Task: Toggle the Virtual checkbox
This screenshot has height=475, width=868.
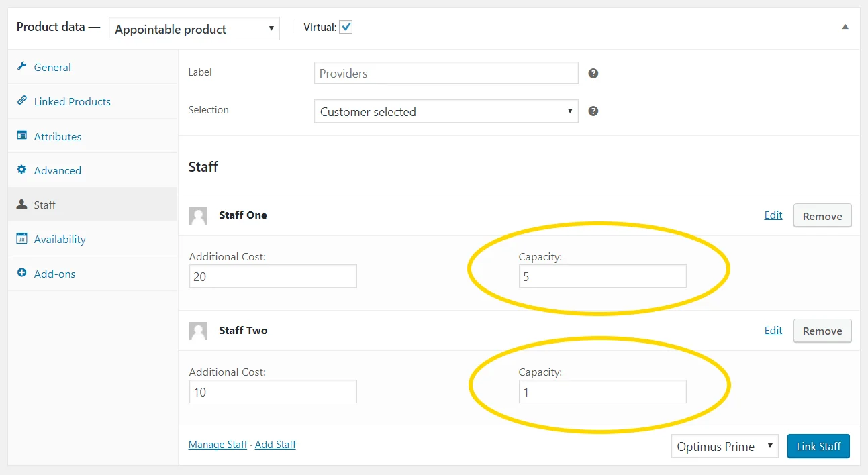Action: (x=346, y=28)
